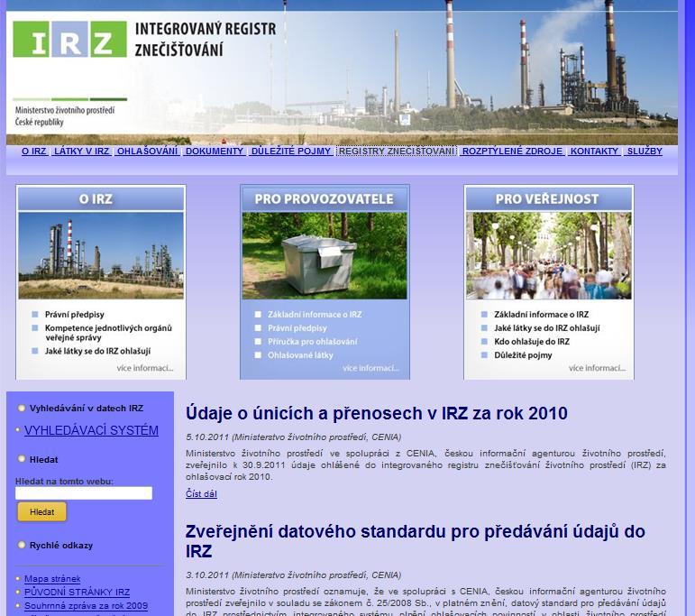Viewport: 695px width, 616px height.
Task: Open Základní informace o IRZ for provozovatele
Action: point(315,315)
